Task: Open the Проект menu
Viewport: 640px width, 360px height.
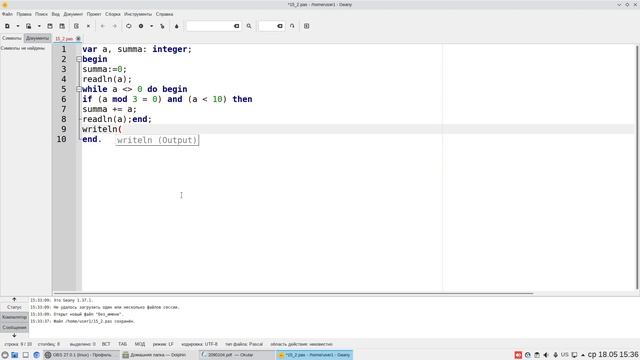Action: tap(94, 14)
